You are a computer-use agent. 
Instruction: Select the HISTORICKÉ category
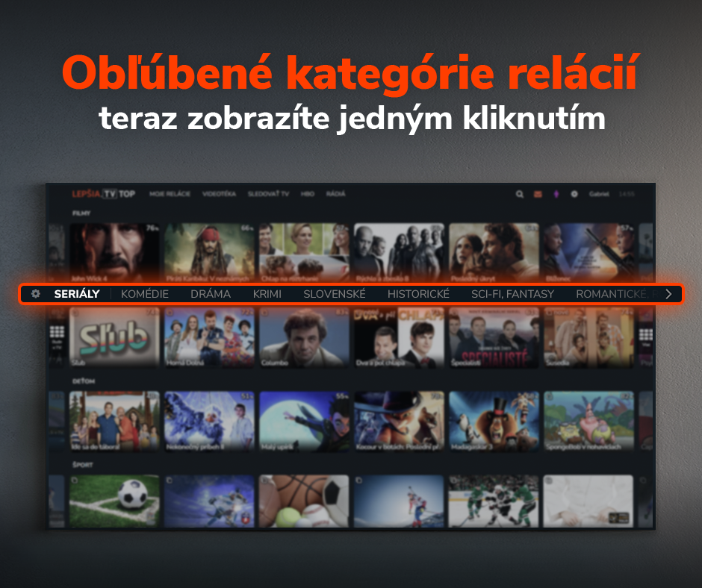[x=418, y=294]
